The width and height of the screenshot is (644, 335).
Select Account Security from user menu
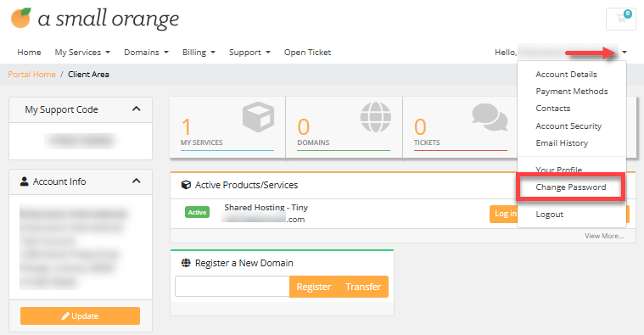(x=568, y=126)
